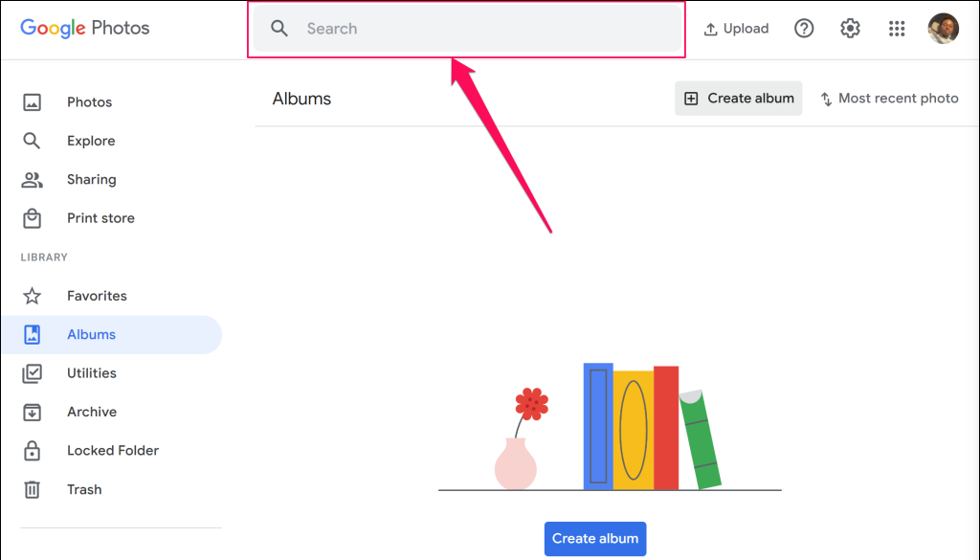Screen dimensions: 980x560
Task: Click the Print store bag icon
Action: [33, 218]
